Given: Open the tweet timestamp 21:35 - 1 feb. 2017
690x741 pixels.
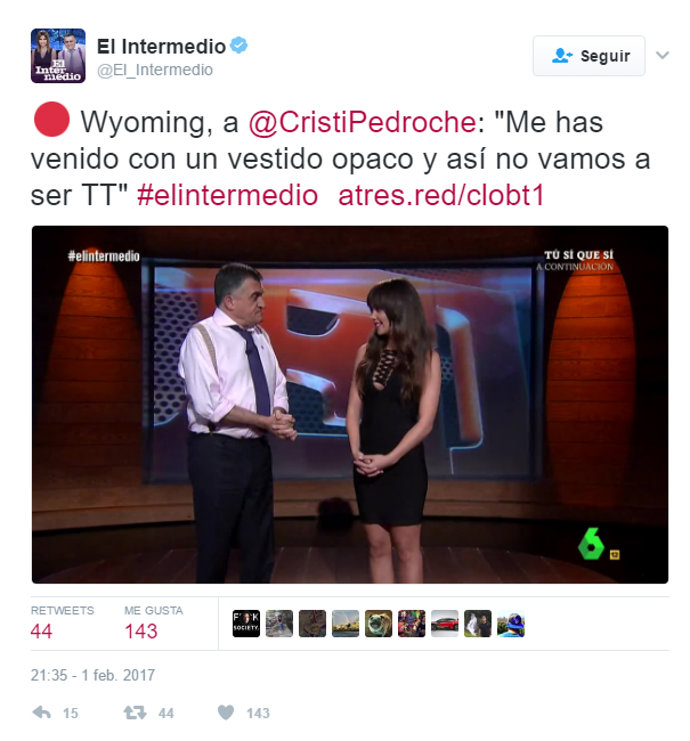Looking at the screenshot, I should click(93, 675).
